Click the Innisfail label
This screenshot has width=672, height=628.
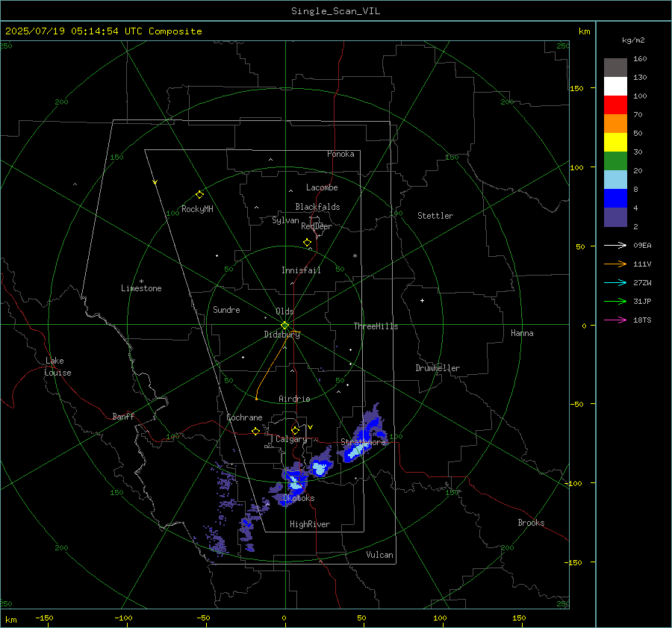301,270
